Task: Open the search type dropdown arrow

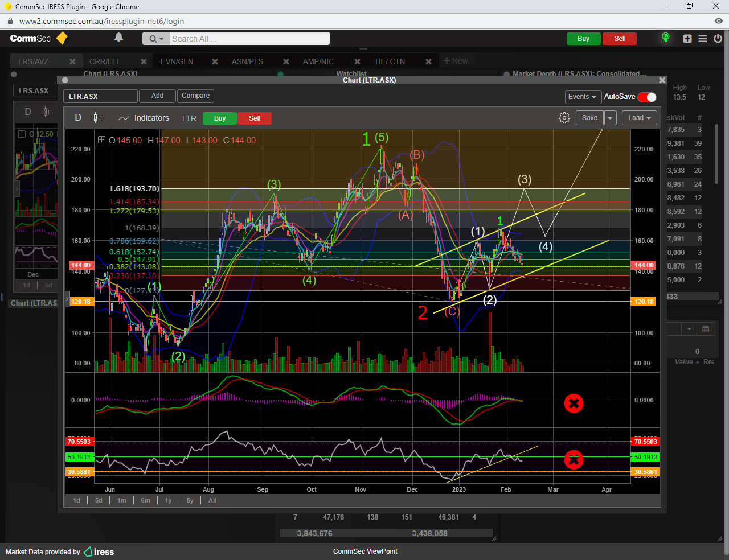Action: [x=162, y=39]
